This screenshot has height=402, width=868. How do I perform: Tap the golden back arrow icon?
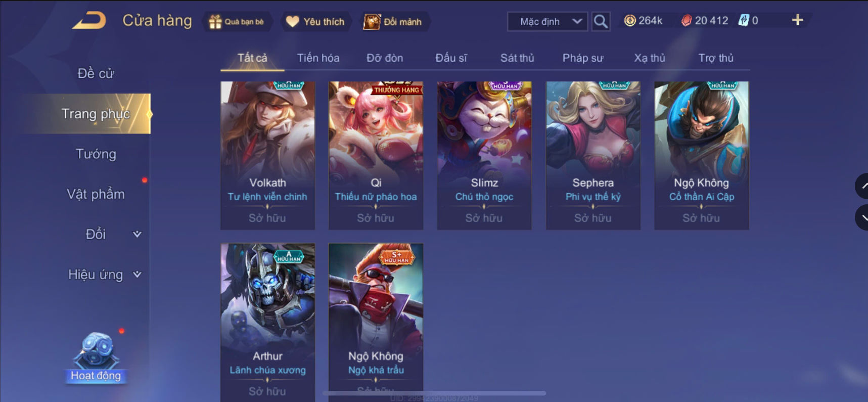point(89,21)
